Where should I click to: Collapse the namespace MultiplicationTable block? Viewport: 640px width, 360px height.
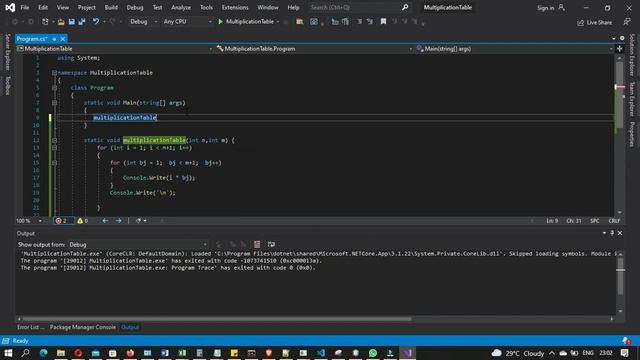(54, 73)
